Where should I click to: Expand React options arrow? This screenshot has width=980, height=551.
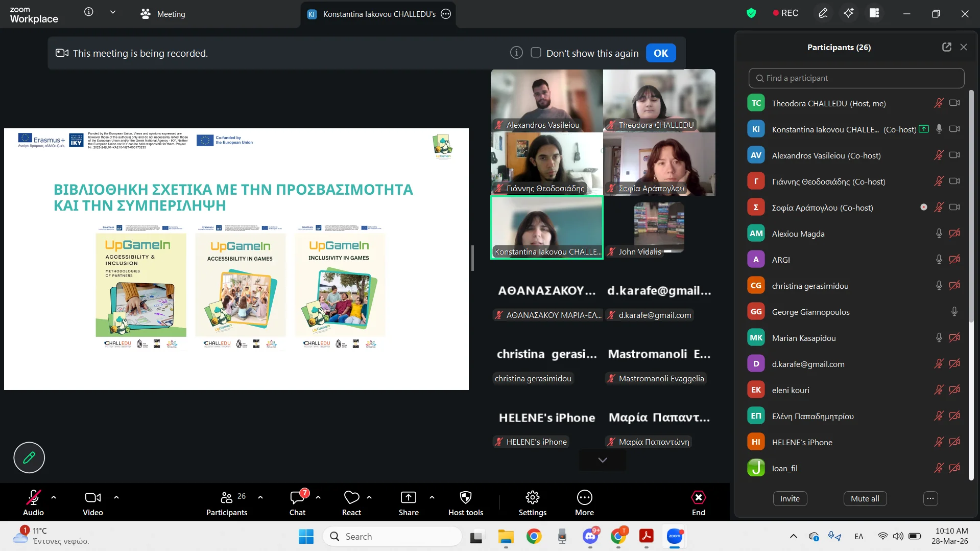(369, 497)
